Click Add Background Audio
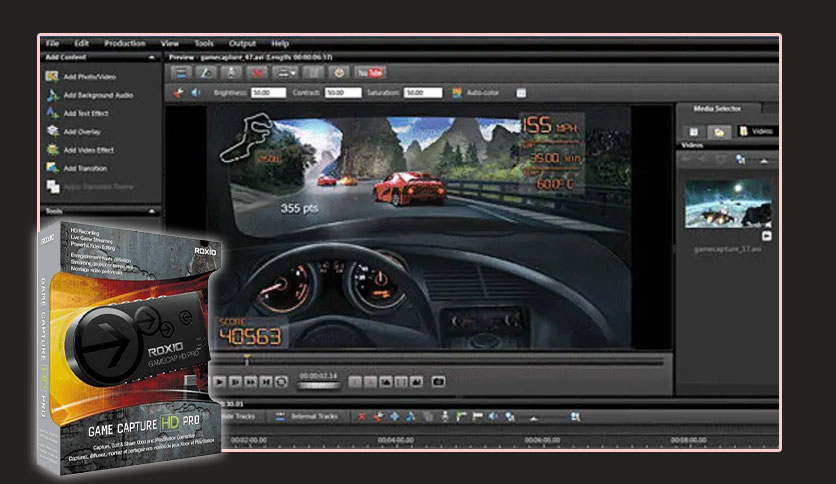Screen dimensions: 836x484 [x=98, y=95]
